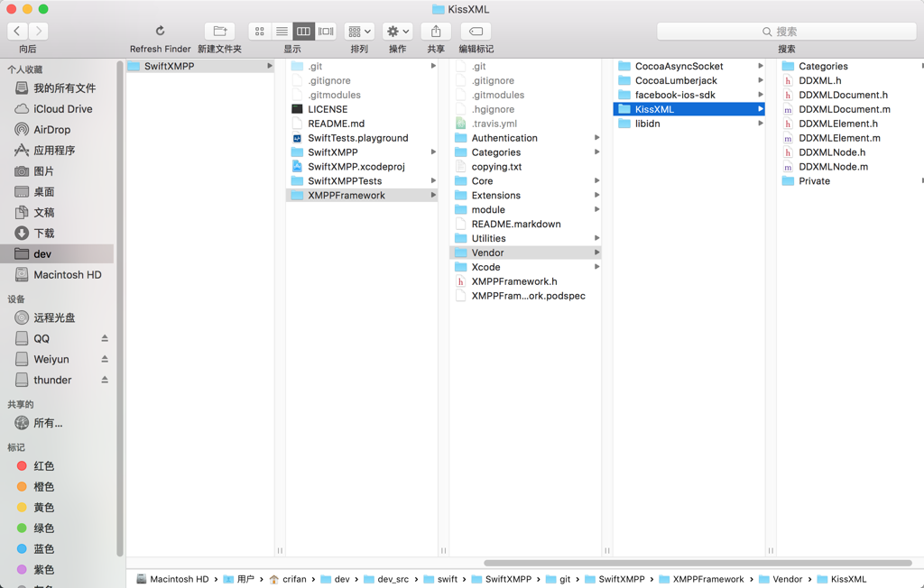Select CocoaAsyncSocket folder

coord(689,66)
